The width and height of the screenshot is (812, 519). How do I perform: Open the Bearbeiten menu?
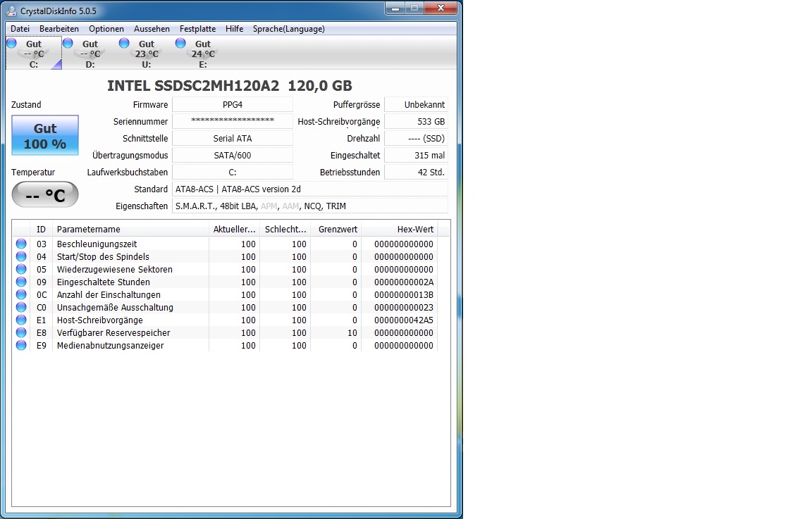pos(59,29)
